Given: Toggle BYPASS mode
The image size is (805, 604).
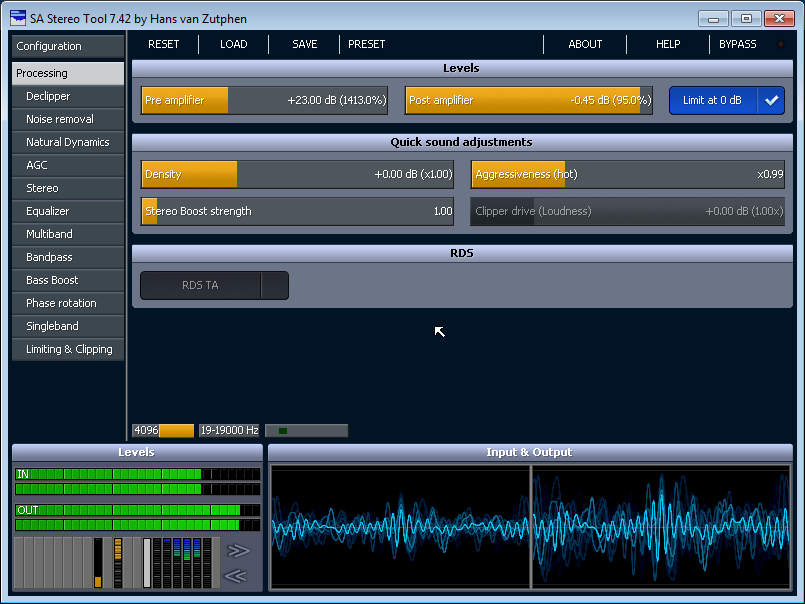Looking at the screenshot, I should click(737, 44).
